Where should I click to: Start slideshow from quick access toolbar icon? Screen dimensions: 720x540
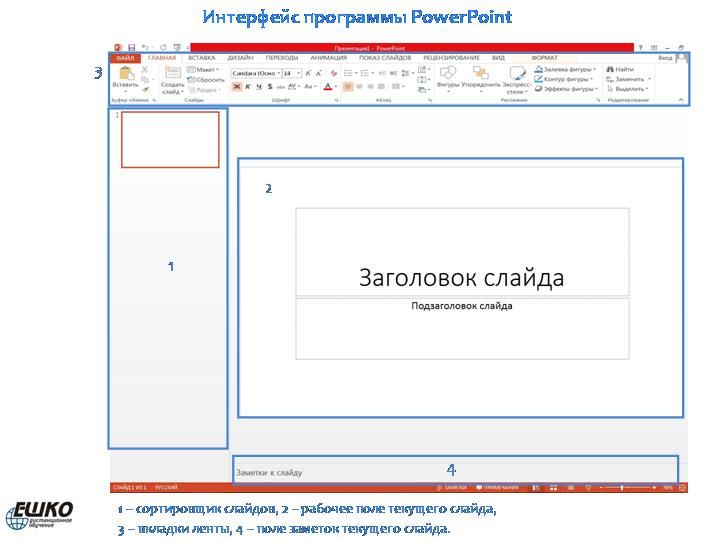(x=177, y=47)
